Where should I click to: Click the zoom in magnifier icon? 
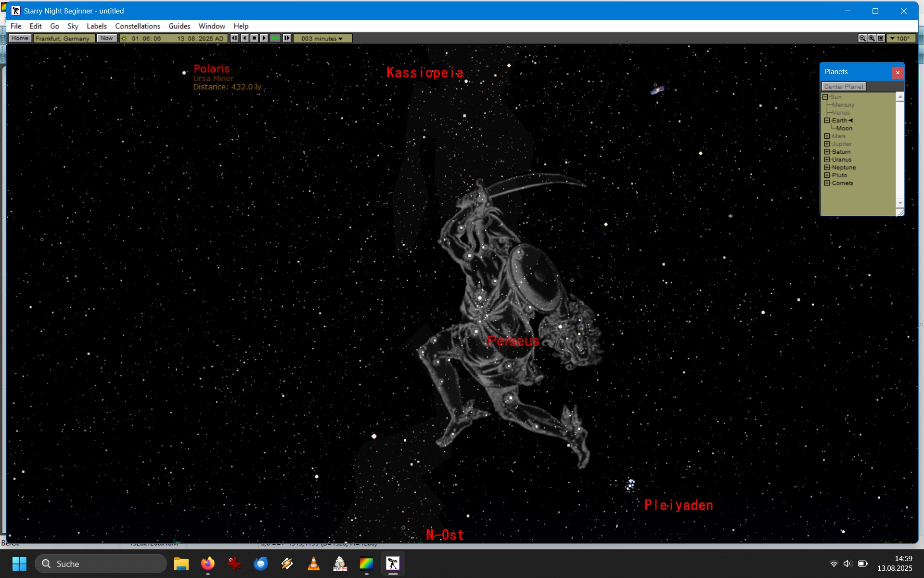click(872, 38)
